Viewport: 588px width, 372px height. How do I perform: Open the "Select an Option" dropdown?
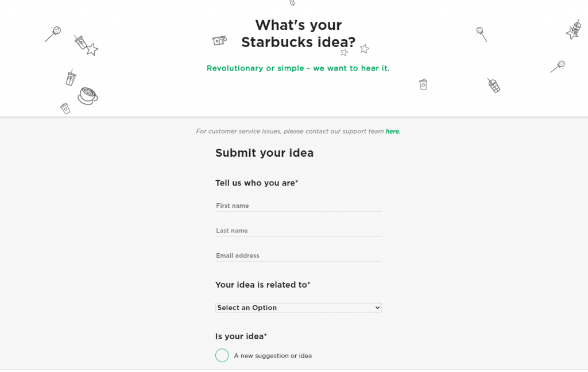(x=299, y=308)
